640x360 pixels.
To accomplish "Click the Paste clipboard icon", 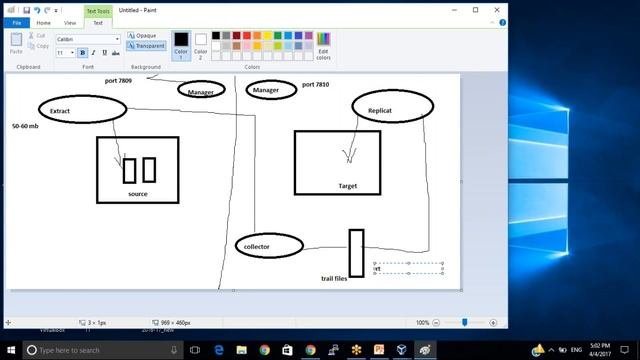I will [x=16, y=40].
